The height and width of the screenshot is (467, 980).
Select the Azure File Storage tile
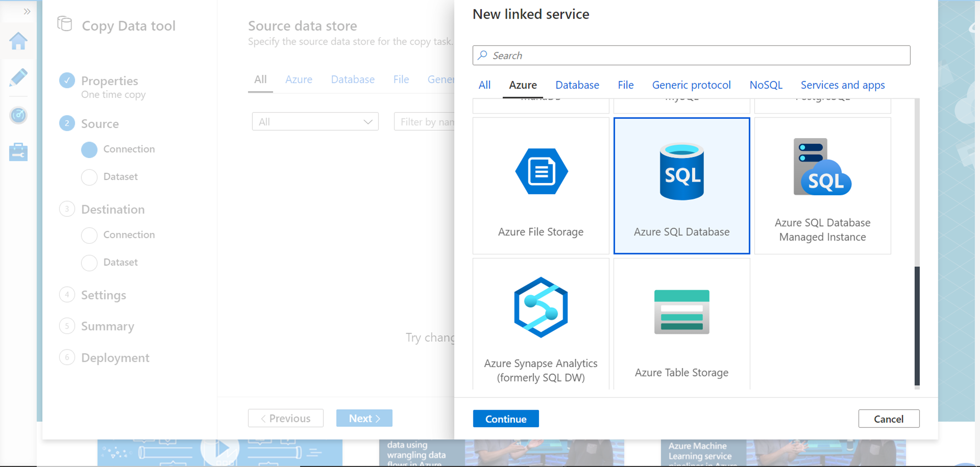coord(540,186)
